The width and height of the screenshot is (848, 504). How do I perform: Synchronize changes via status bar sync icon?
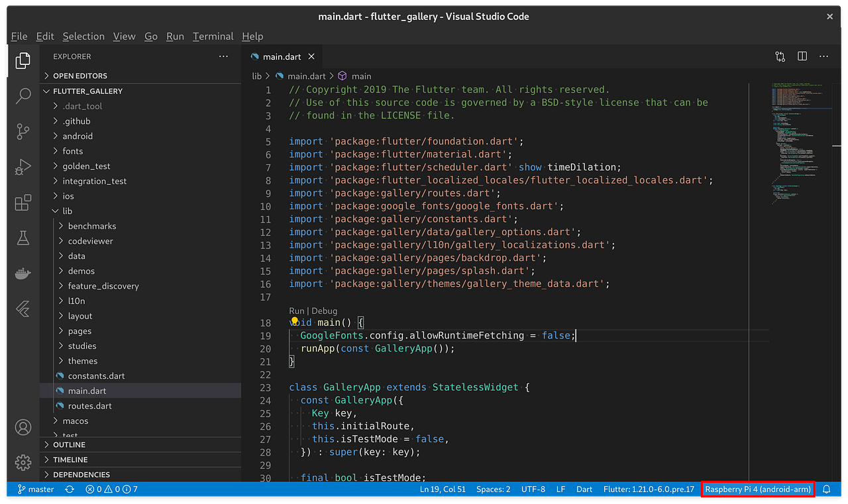(x=69, y=489)
